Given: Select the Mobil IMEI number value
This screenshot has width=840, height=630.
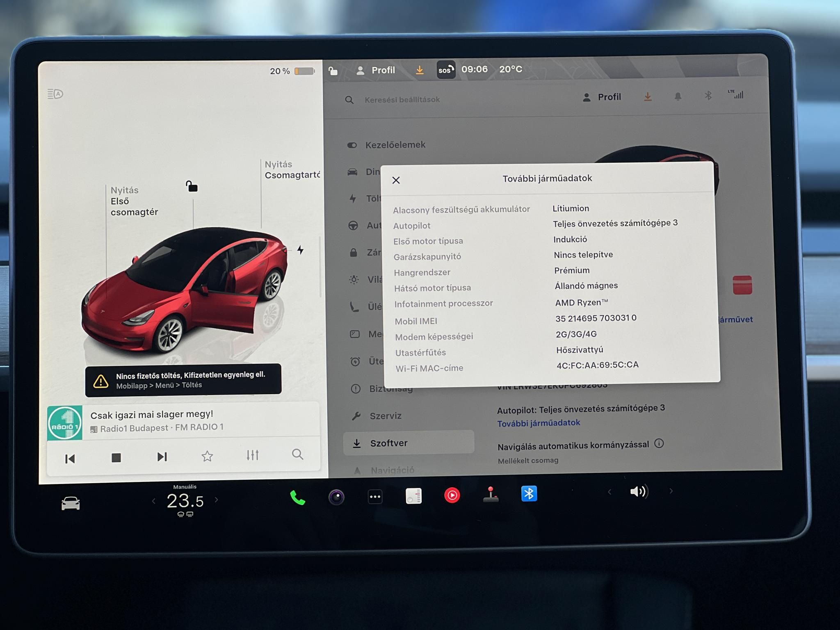Looking at the screenshot, I should pos(596,318).
